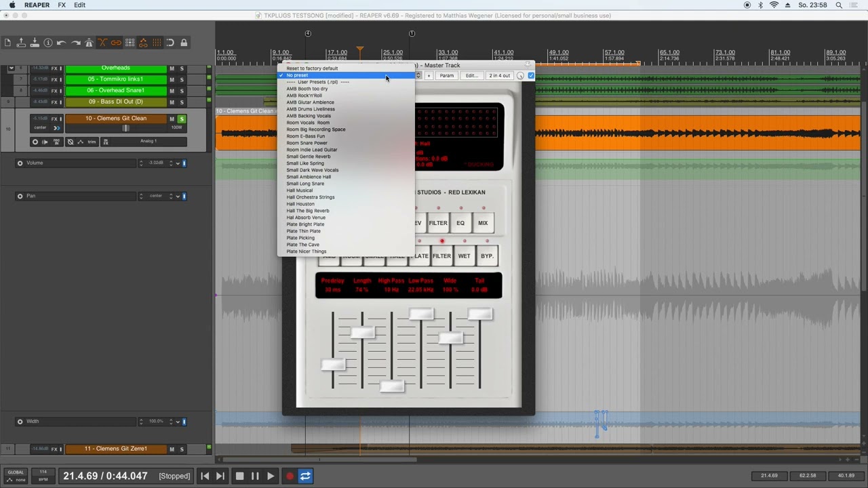Click the Record transport button

[x=290, y=476]
